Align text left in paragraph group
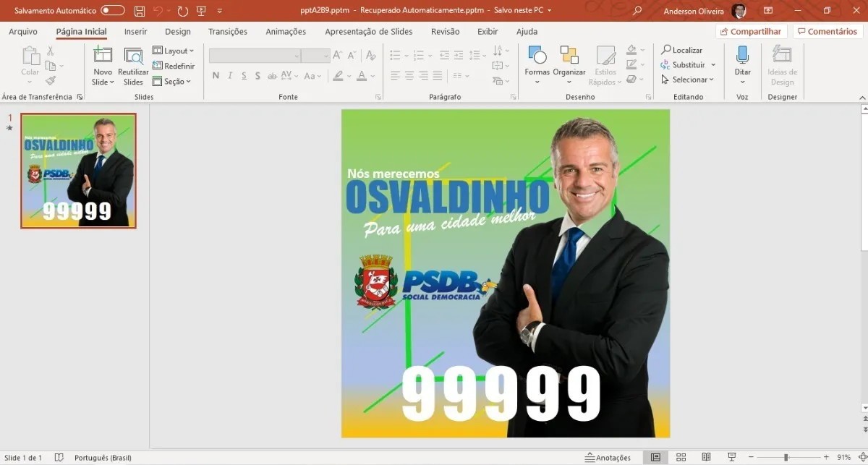 click(395, 76)
